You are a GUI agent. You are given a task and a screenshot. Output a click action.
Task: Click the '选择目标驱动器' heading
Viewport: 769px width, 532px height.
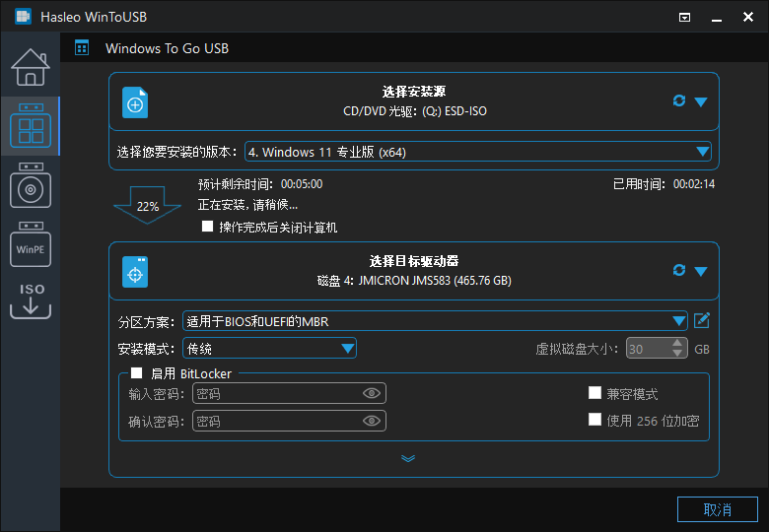(414, 261)
